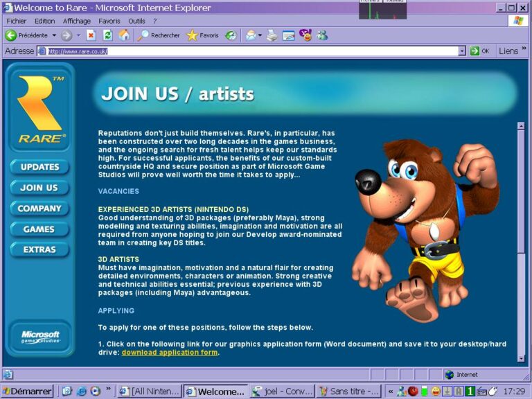Click the Banjo bear character image
The image size is (532, 399).
coord(426,231)
